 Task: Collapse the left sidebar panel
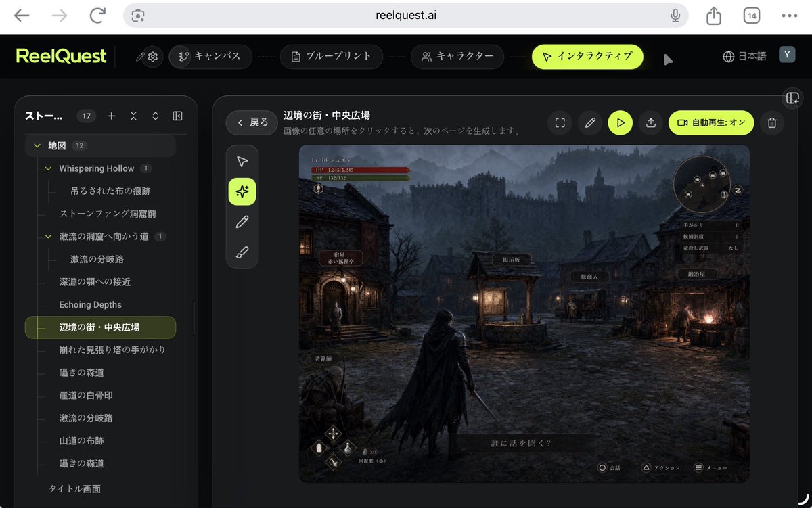tap(177, 116)
